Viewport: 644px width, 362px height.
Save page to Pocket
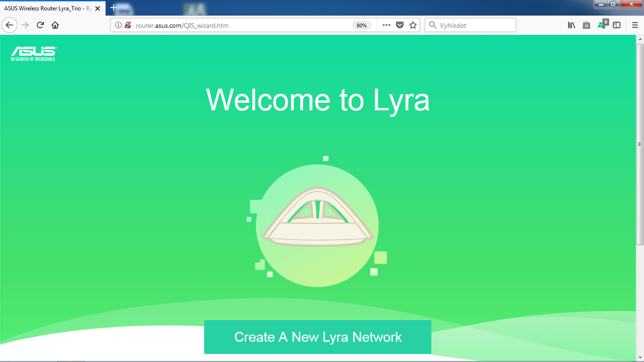coord(400,25)
